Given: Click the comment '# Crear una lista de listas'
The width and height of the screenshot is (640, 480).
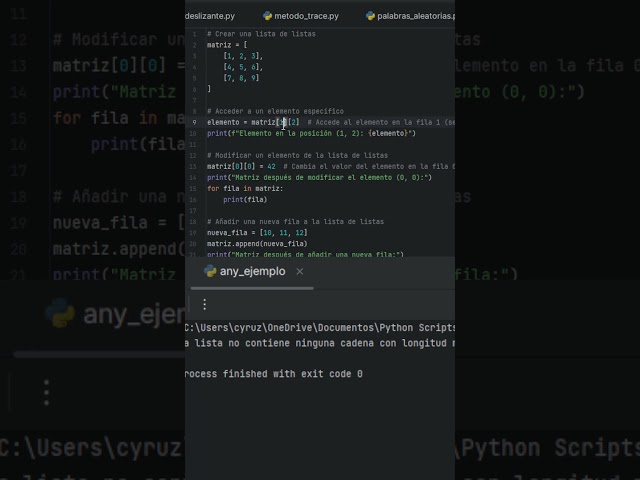Looking at the screenshot, I should (x=261, y=34).
